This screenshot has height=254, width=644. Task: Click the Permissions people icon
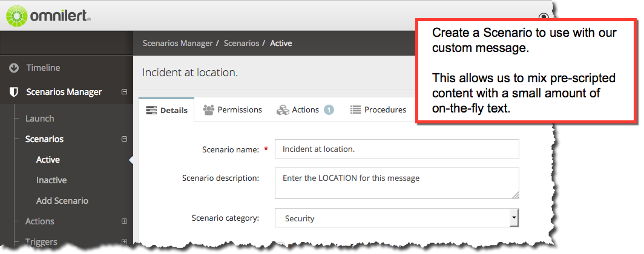click(x=209, y=110)
